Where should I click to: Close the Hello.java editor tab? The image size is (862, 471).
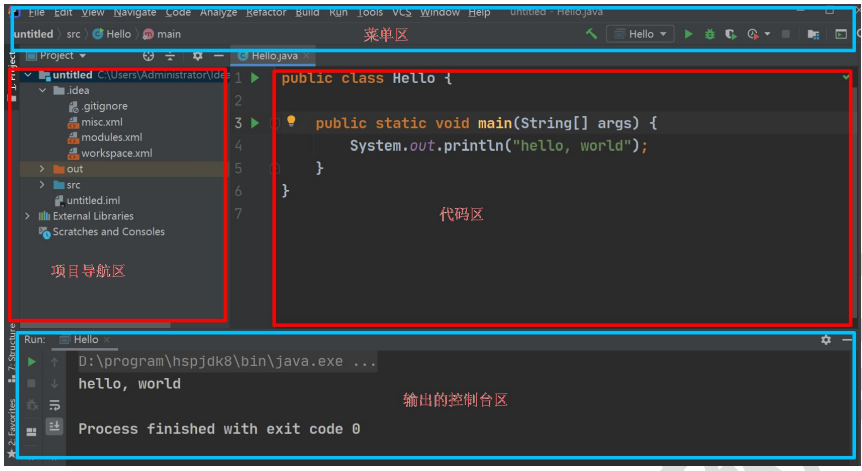coord(306,56)
